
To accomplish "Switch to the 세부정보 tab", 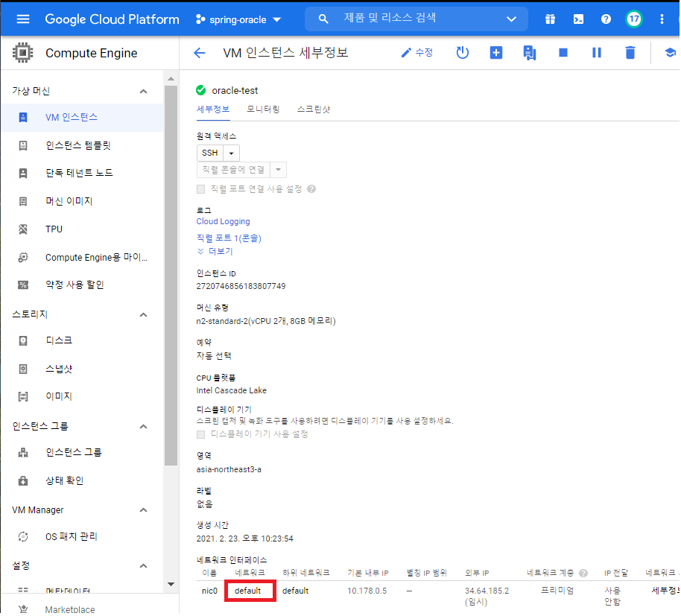I will pos(213,109).
